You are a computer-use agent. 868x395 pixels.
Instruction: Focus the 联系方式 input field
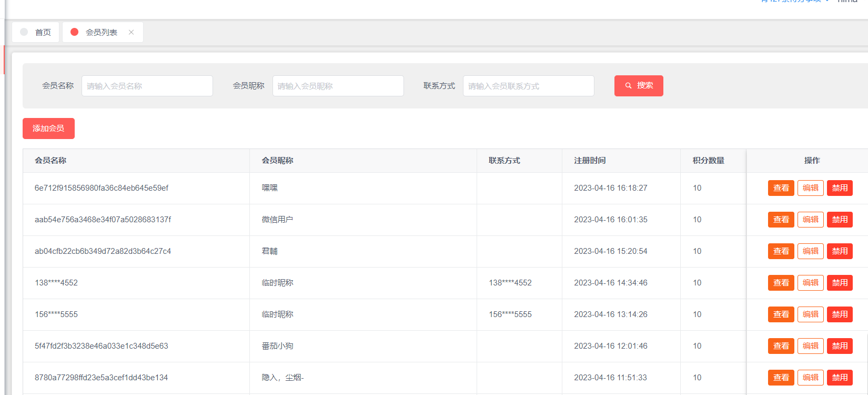click(x=529, y=86)
